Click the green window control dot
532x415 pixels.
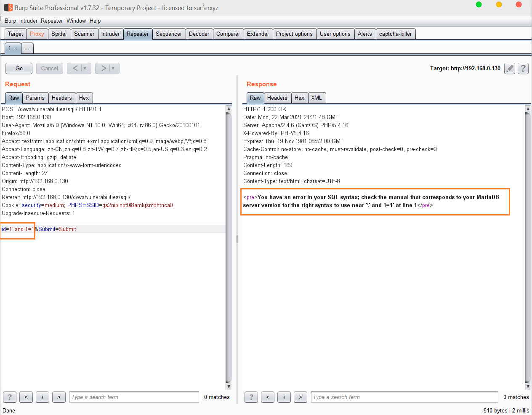[x=479, y=5]
